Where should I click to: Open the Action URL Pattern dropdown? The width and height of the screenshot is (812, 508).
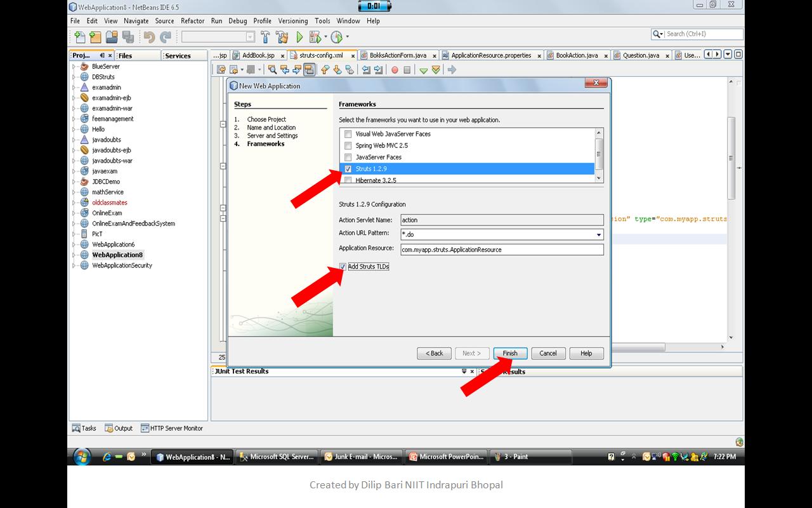[596, 234]
